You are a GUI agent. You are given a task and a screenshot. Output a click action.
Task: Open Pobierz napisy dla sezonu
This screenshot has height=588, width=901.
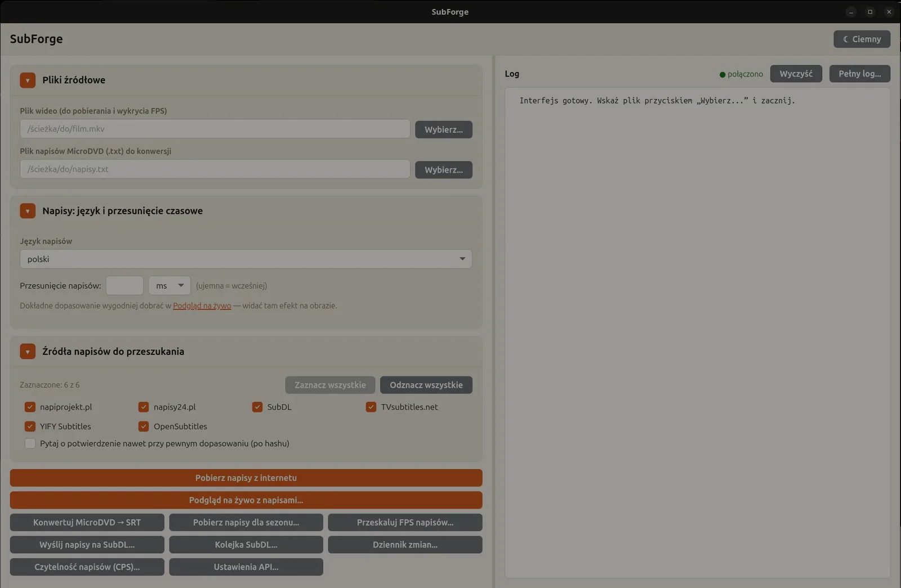pyautogui.click(x=246, y=522)
